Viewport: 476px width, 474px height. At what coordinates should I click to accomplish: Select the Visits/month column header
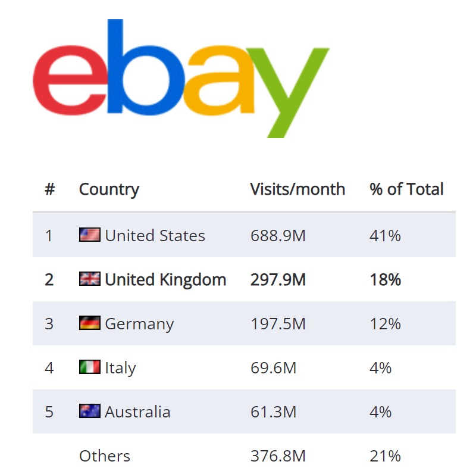point(297,189)
